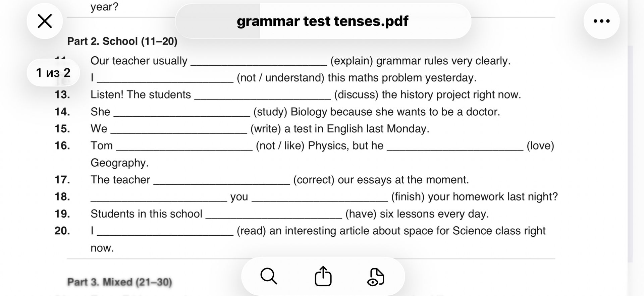The height and width of the screenshot is (296, 644).
Task: Click the blank after "Students in this school"
Action: coord(274,215)
